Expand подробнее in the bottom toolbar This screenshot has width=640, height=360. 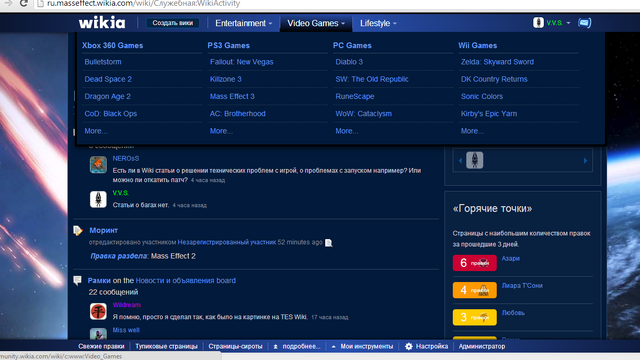297,346
